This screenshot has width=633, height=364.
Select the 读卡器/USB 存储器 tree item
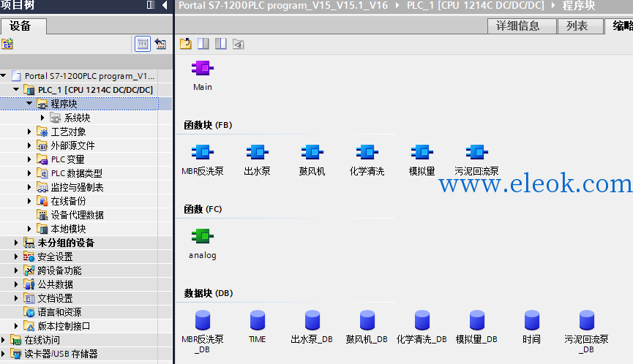(x=61, y=354)
